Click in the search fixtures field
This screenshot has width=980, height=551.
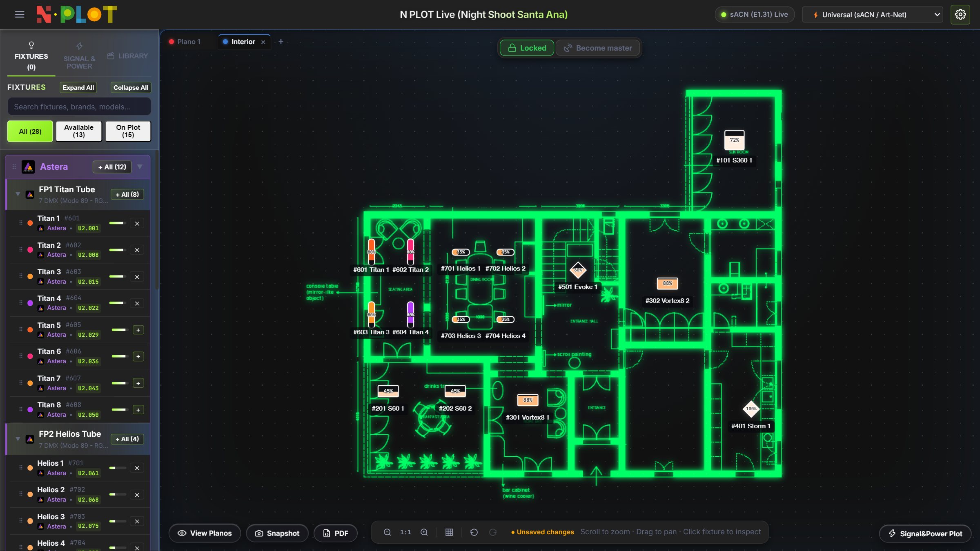click(x=79, y=107)
